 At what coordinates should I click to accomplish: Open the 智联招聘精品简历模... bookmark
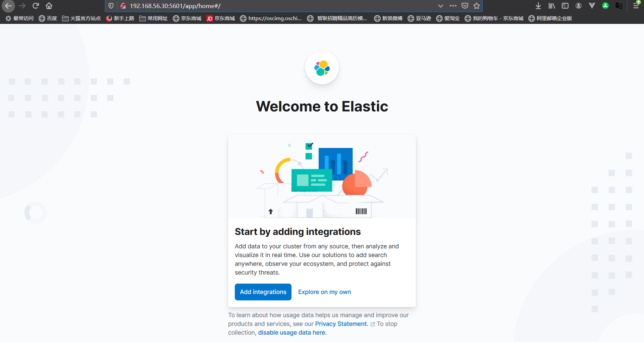337,18
